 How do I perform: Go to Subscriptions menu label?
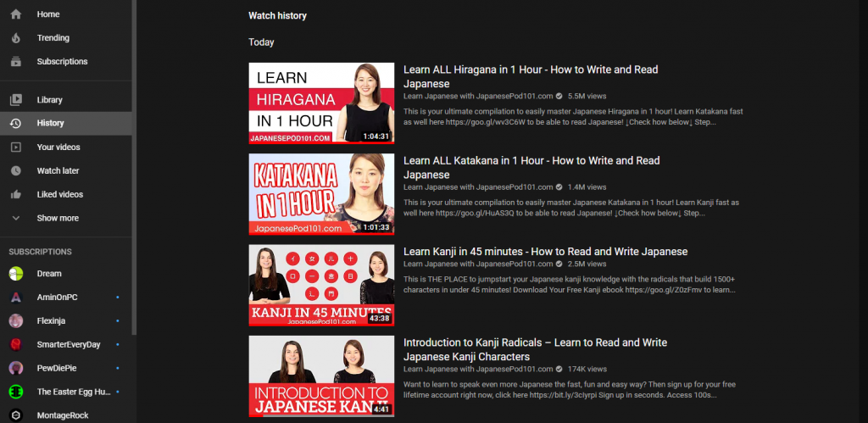click(x=62, y=61)
